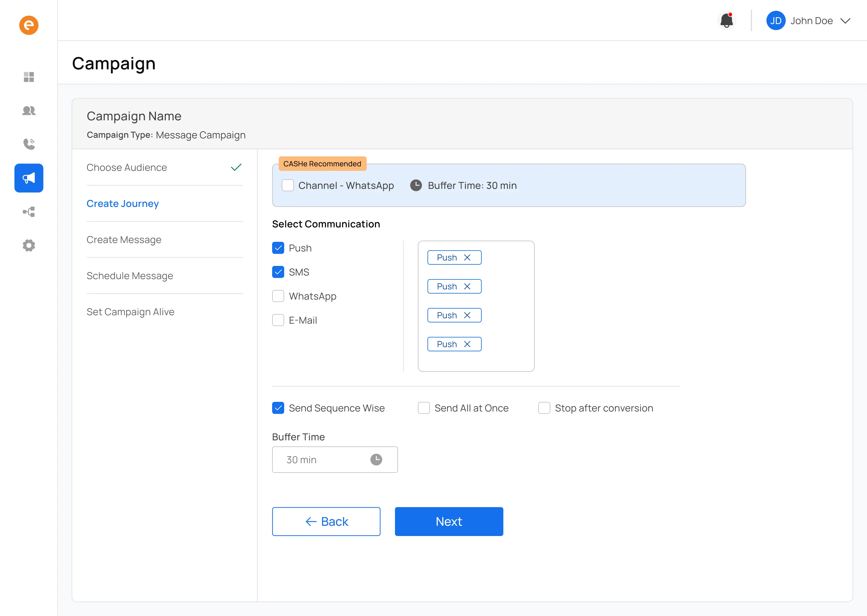Open the workflow hierarchy icon in sidebar
The image size is (867, 616).
[29, 212]
